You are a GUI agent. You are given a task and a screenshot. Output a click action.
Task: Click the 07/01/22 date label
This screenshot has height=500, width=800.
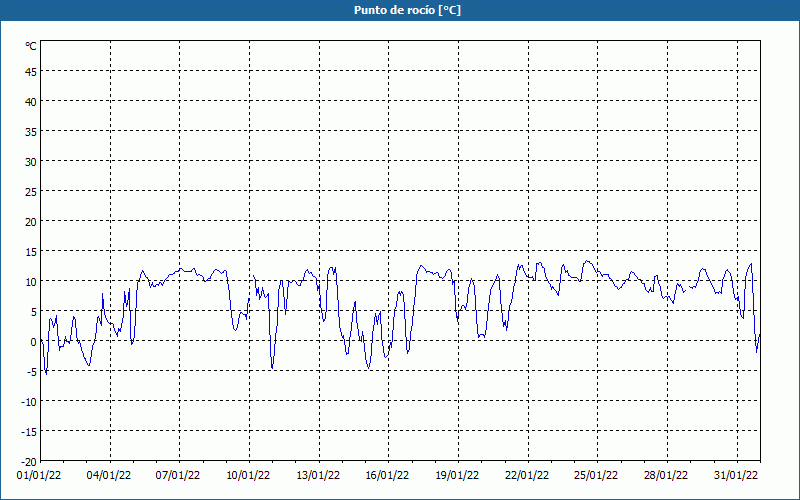tap(178, 476)
